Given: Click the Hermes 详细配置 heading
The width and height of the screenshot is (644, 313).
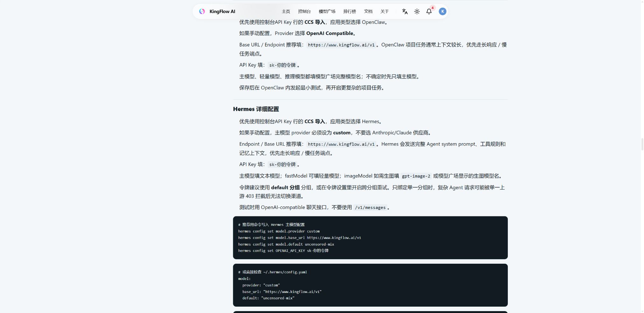Looking at the screenshot, I should point(256,109).
